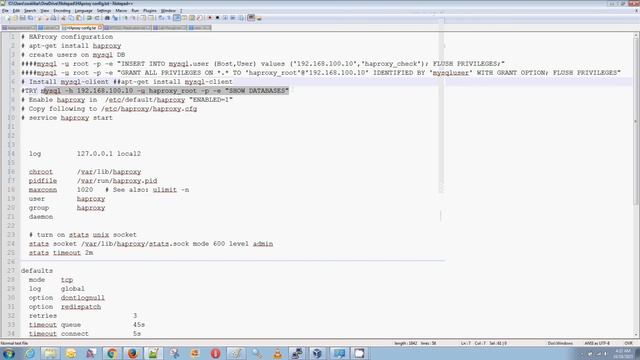
Task: Save the file with the Save toolbar icon
Action: 23,18
